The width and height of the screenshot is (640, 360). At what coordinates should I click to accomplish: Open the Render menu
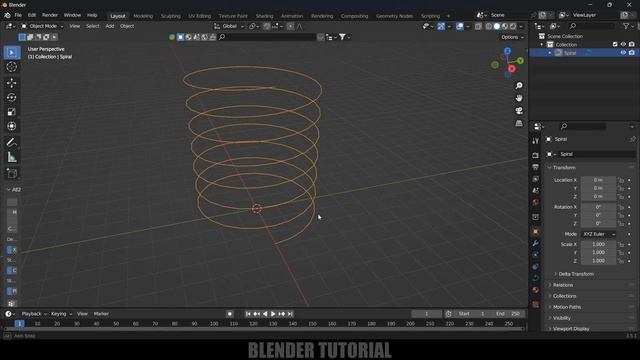point(50,15)
